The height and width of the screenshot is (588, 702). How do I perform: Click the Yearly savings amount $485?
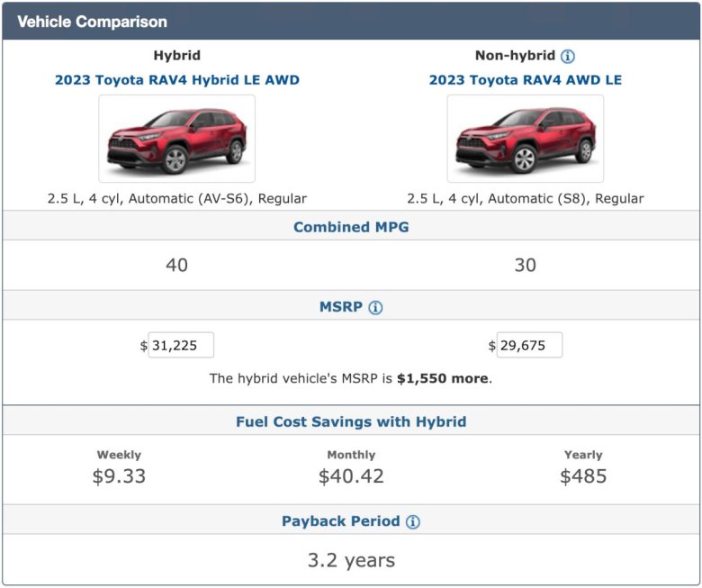coord(583,476)
